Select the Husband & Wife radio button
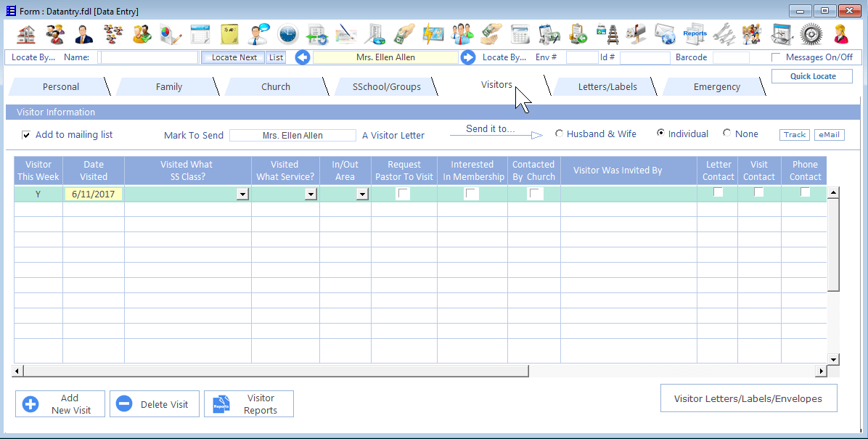The height and width of the screenshot is (439, 868). pos(559,134)
